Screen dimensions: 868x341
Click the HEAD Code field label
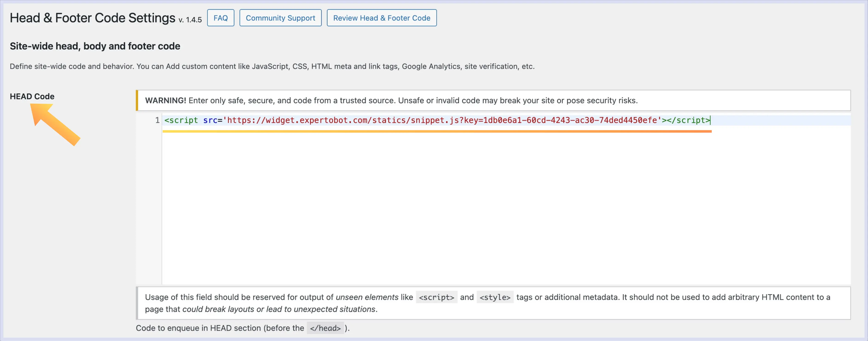point(32,96)
